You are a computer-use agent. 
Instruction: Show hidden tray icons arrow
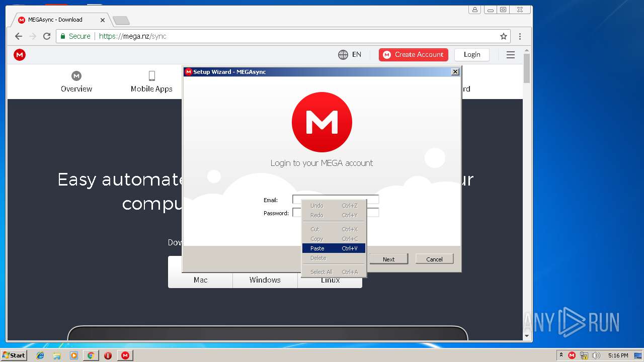point(561,355)
